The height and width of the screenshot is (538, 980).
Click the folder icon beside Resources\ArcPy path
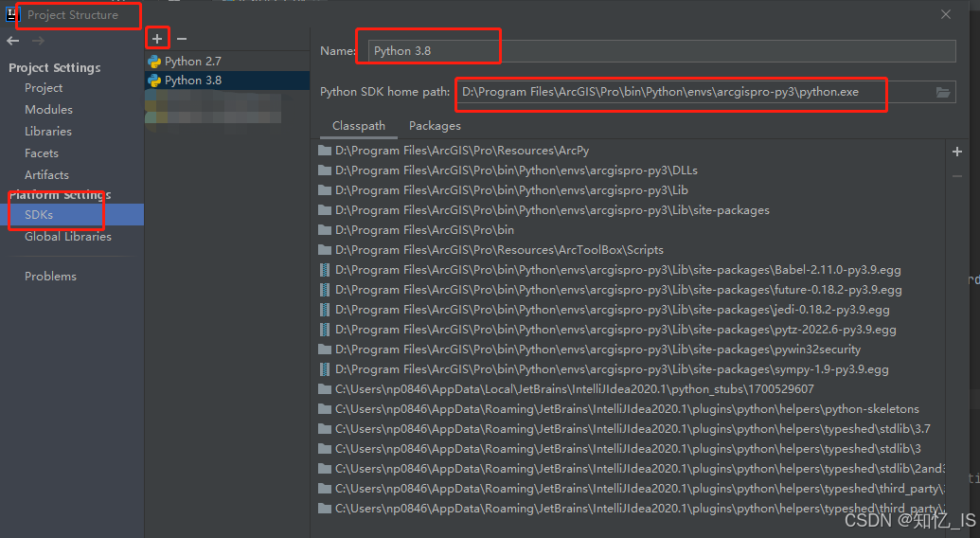[x=325, y=151]
